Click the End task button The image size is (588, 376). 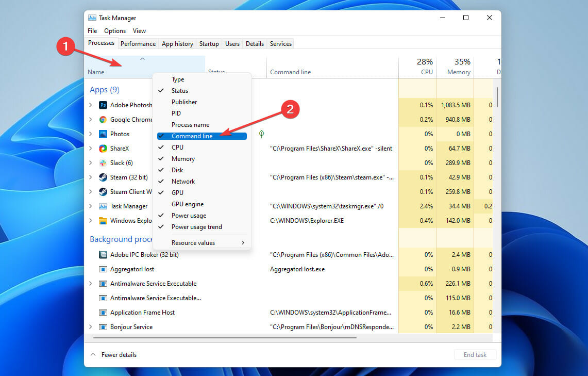pos(475,355)
